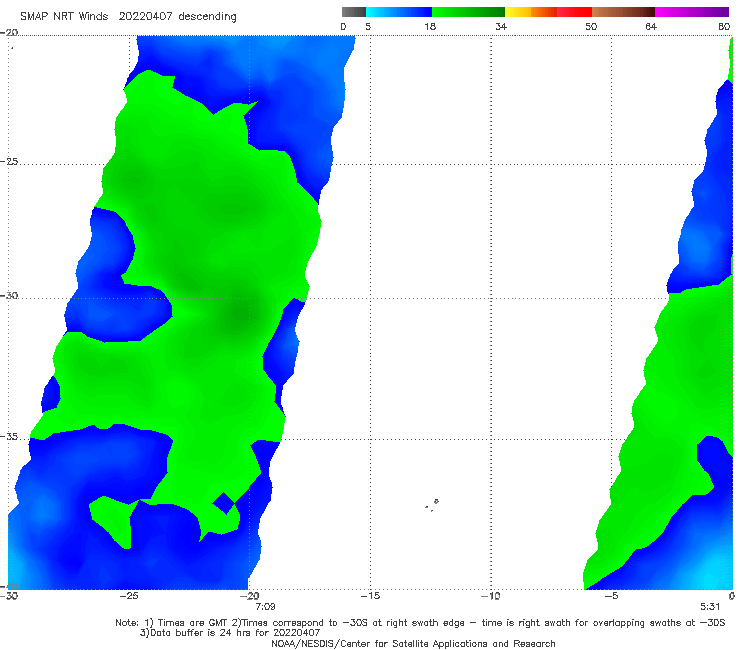Click the colorbar label '18'
Viewport: 740px width, 650px height.
[x=430, y=27]
